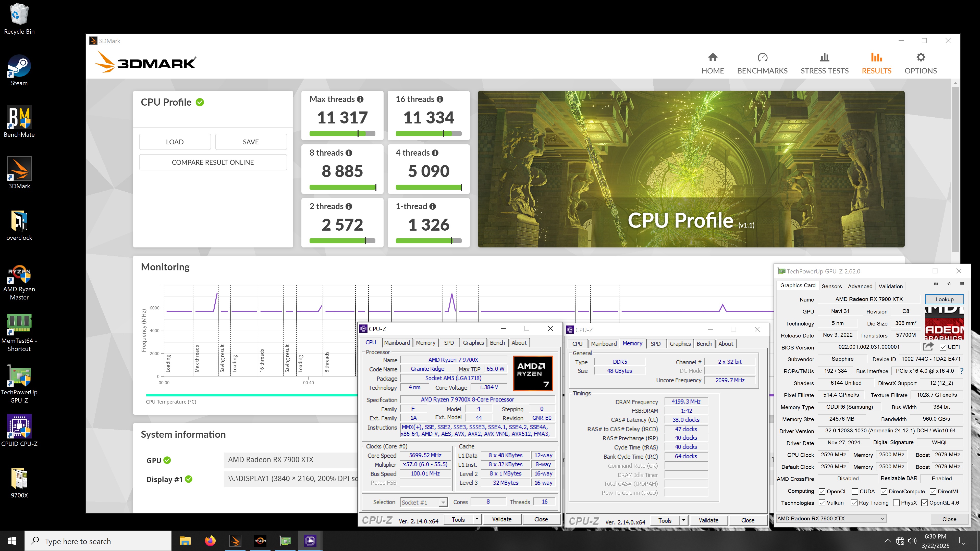Click the Max threads info icon
The height and width of the screenshot is (551, 980).
click(x=360, y=99)
